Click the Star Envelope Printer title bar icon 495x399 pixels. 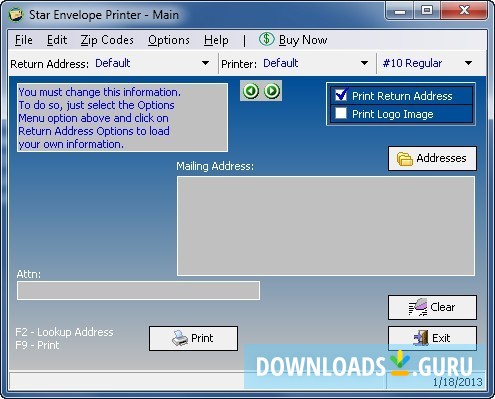16,15
